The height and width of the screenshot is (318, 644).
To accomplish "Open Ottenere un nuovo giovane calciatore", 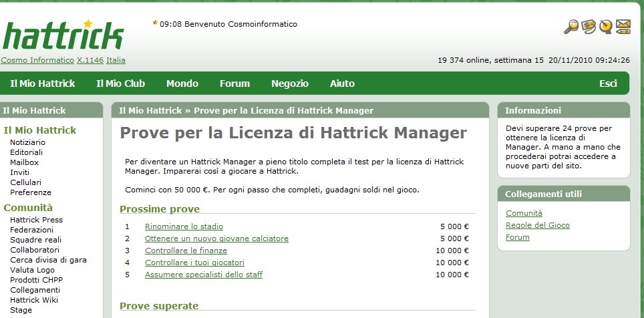I will click(x=216, y=238).
